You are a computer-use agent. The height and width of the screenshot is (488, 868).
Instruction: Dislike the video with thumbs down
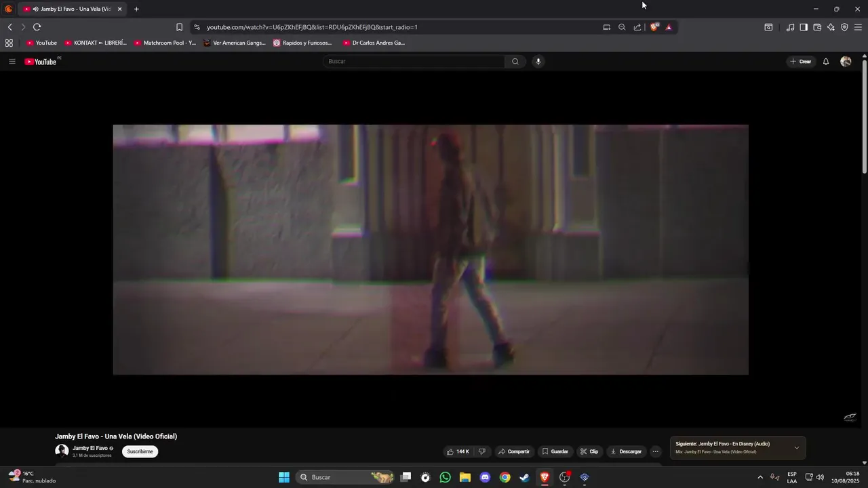(x=482, y=451)
